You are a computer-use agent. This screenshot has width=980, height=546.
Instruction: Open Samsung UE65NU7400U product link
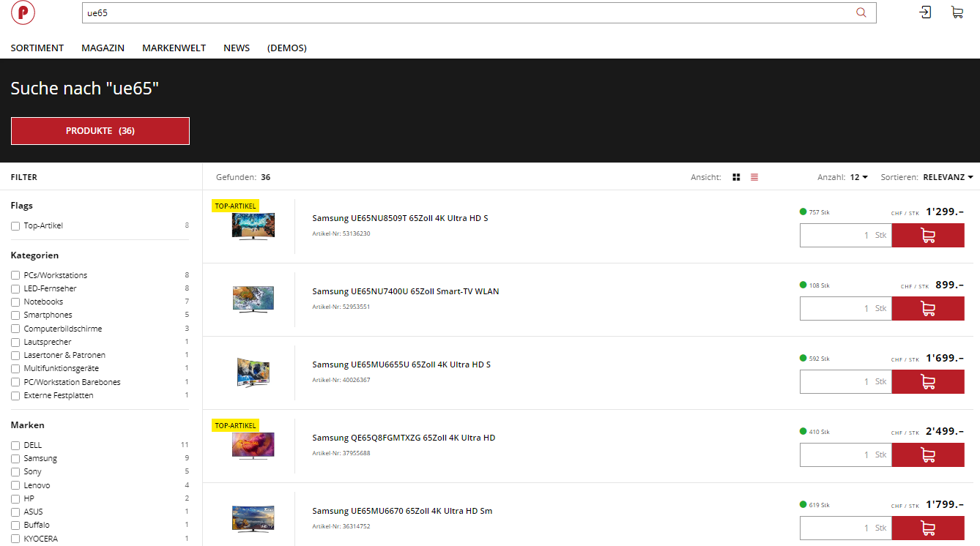pos(405,291)
